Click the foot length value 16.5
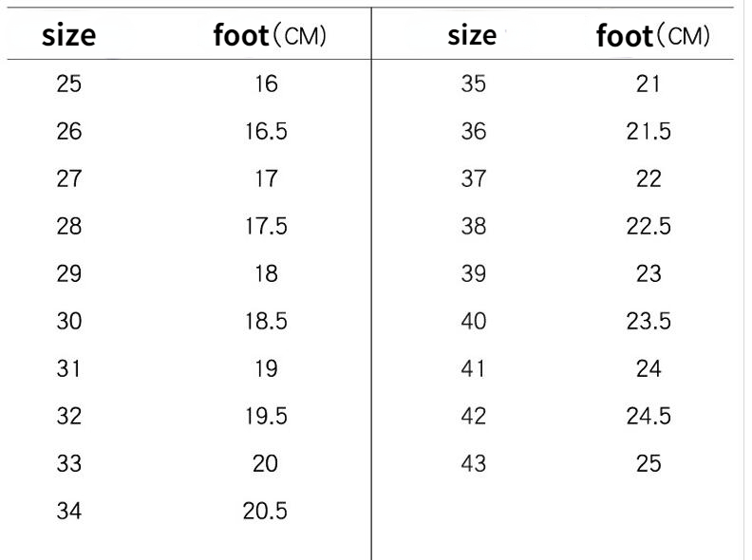The image size is (752, 560). 266,131
